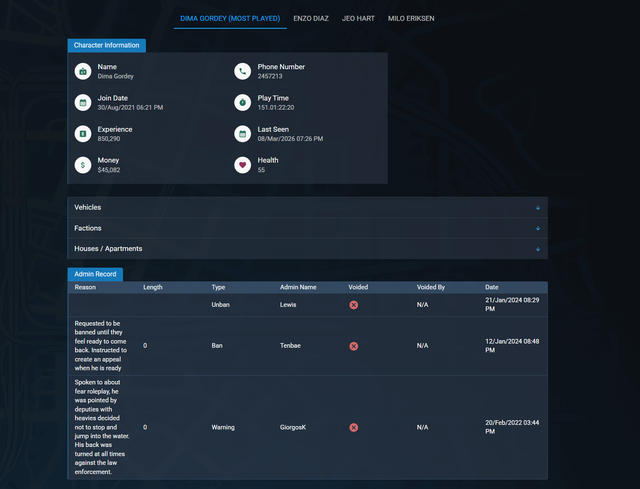Image resolution: width=640 pixels, height=489 pixels.
Task: Click the Health heart icon
Action: pyautogui.click(x=242, y=165)
